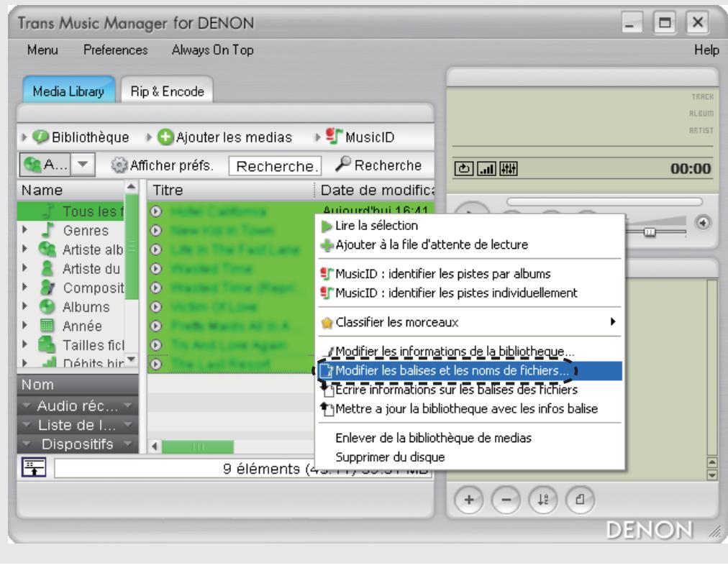Select the Année calendar icon
Viewport: 728px width, 568px height.
click(x=47, y=326)
